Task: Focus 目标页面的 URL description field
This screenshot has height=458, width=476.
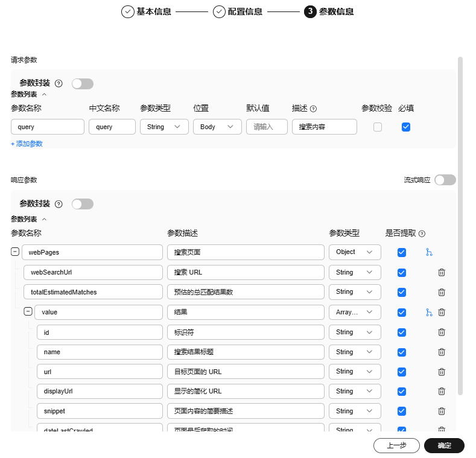Action: pyautogui.click(x=246, y=372)
